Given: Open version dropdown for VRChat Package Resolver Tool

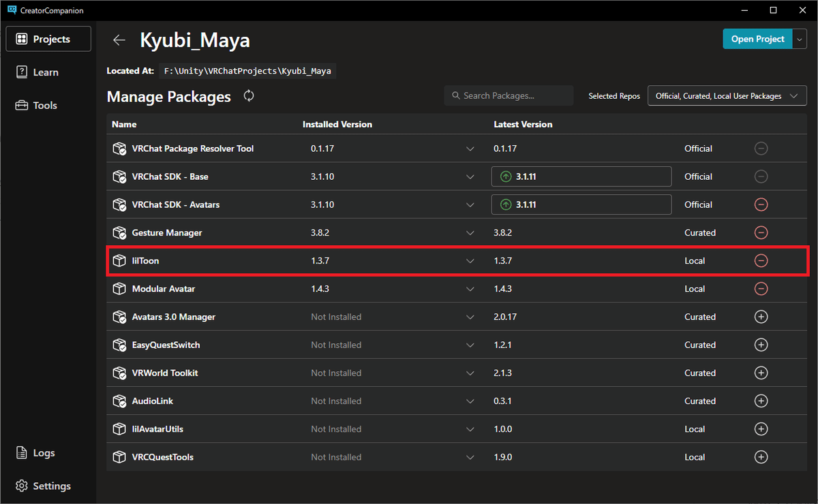Looking at the screenshot, I should click(470, 148).
